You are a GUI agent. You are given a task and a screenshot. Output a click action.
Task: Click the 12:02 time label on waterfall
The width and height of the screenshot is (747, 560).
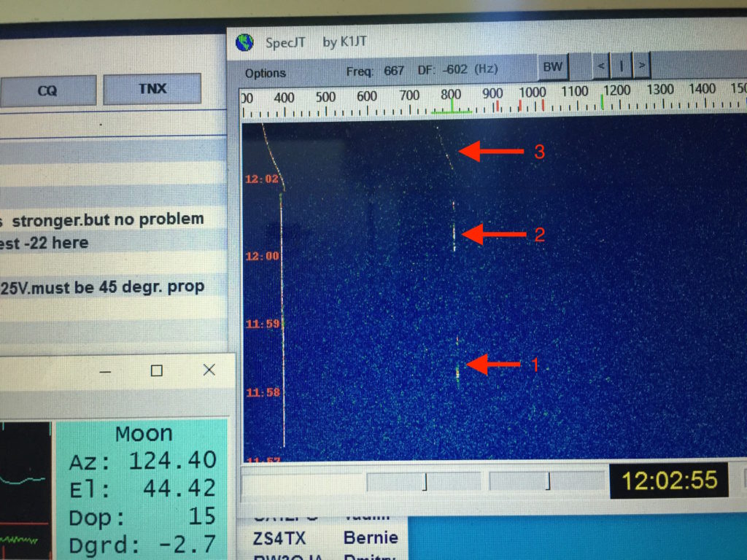pyautogui.click(x=262, y=179)
